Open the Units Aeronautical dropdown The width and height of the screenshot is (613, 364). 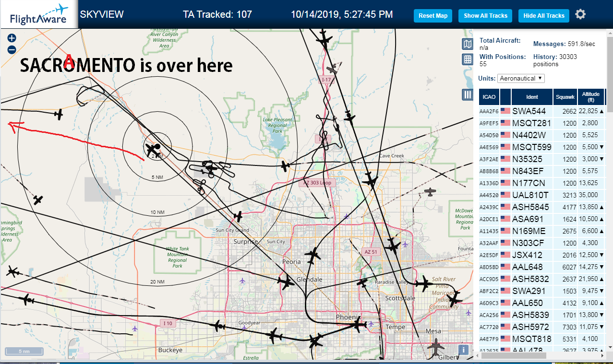pos(521,78)
